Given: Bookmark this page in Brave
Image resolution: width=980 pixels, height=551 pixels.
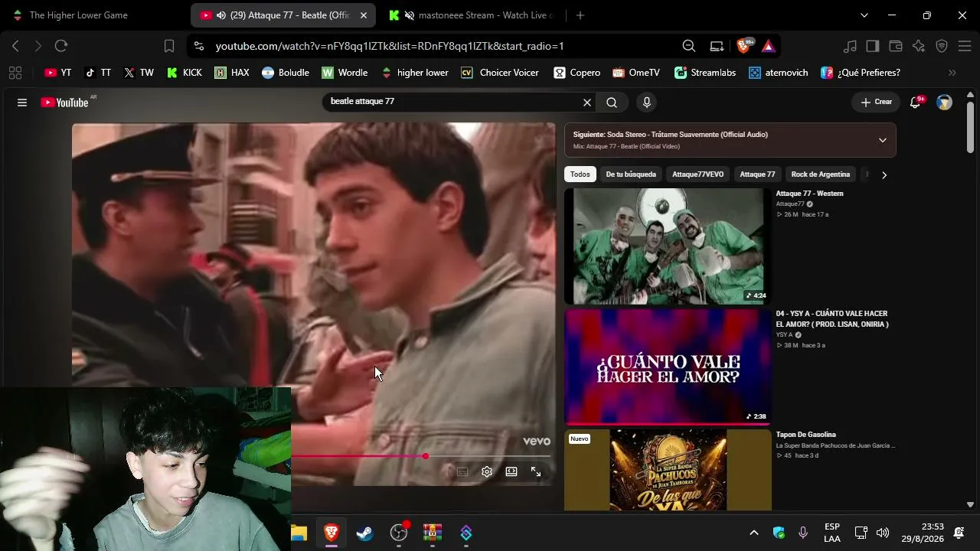Looking at the screenshot, I should pyautogui.click(x=169, y=46).
